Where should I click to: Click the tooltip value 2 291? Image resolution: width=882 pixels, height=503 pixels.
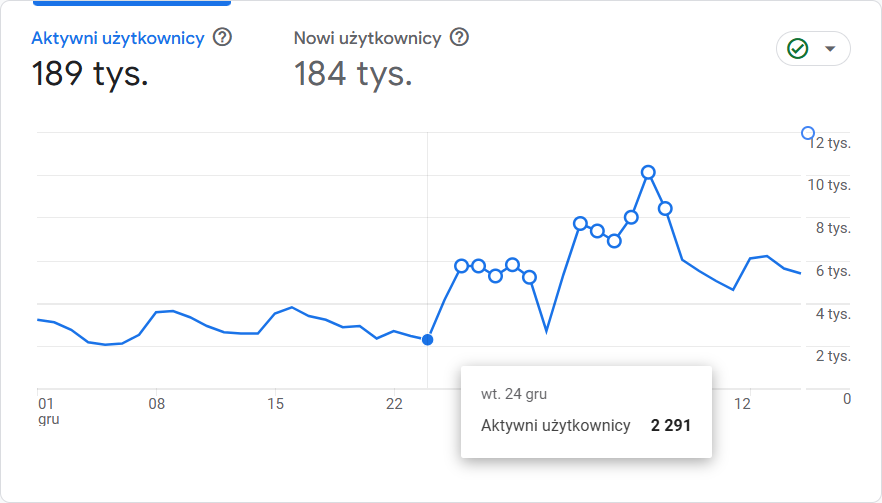point(670,426)
